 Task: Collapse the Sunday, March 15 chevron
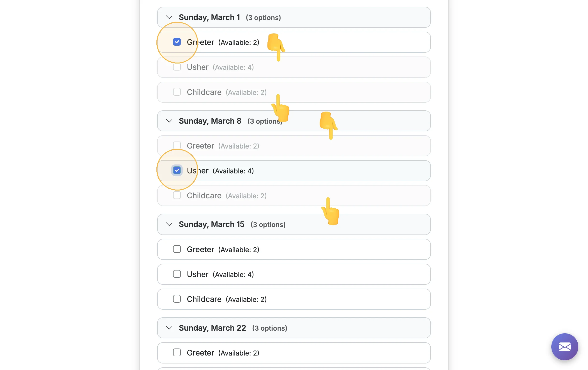[169, 224]
